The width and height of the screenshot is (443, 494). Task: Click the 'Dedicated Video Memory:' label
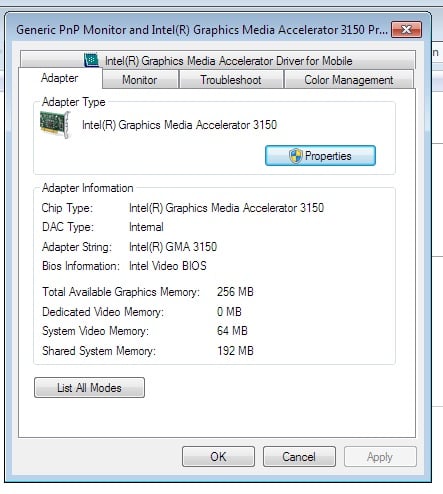pos(103,312)
